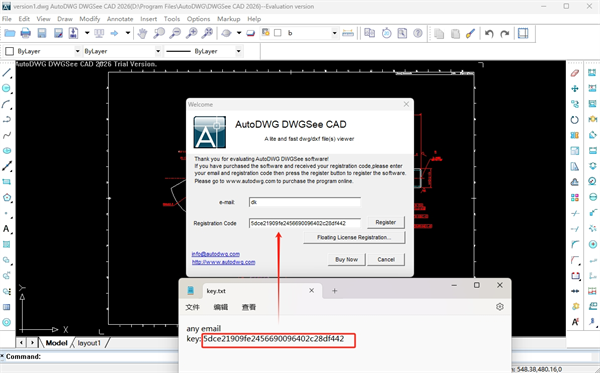Open the linetype ByLayer dropdown
This screenshot has width=600, height=373.
pos(158,51)
